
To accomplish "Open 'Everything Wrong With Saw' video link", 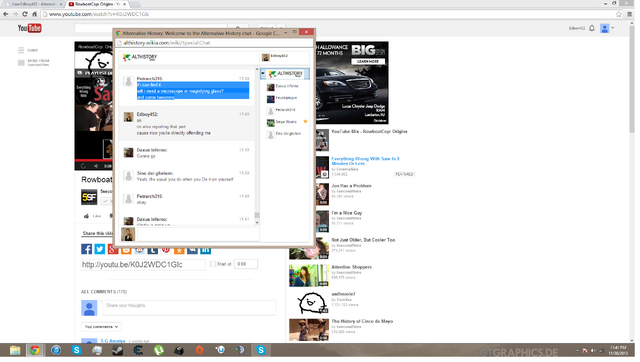I will [365, 161].
